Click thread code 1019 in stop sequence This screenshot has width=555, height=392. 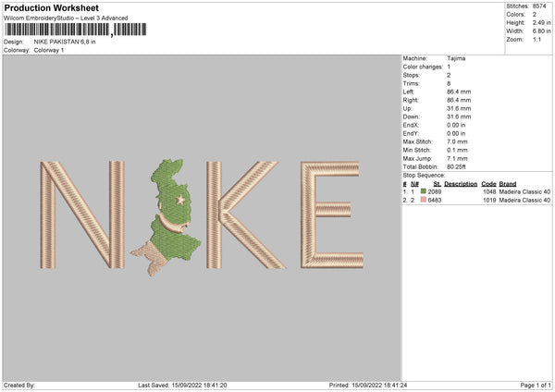point(489,201)
